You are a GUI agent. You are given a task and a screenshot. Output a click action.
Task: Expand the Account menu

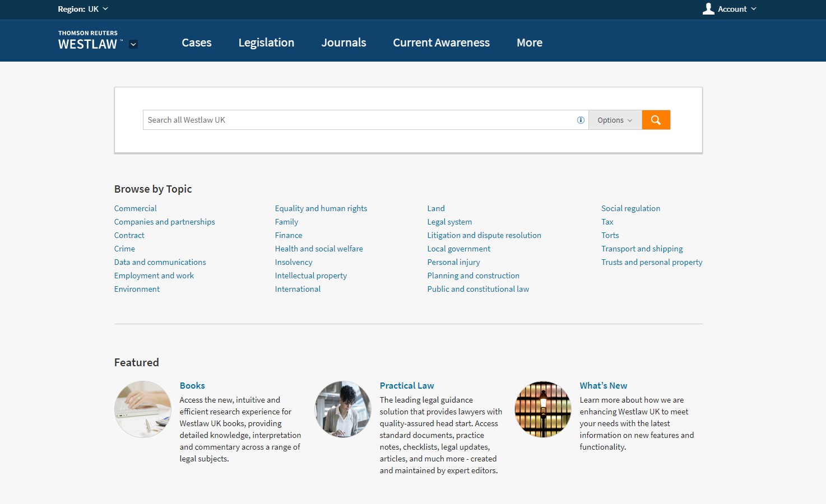click(737, 9)
